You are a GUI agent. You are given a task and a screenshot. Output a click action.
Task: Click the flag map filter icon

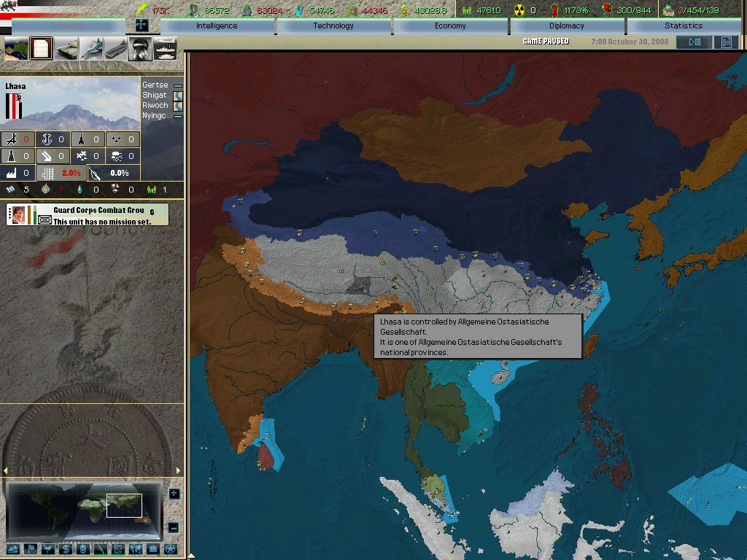point(31,548)
